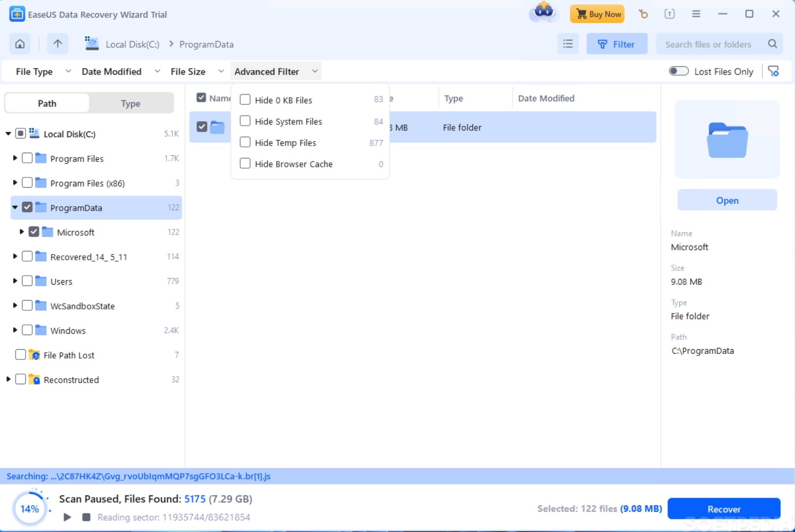Check Hide Browser Cache option
795x532 pixels.
click(x=245, y=163)
